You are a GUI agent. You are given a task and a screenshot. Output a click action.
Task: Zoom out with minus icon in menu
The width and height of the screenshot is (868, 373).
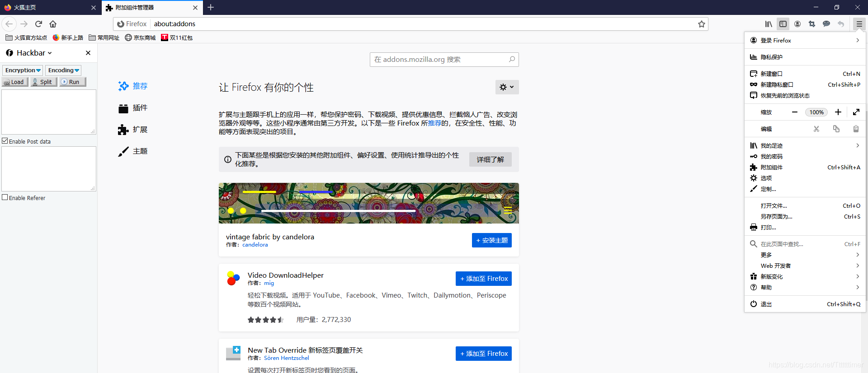(794, 112)
